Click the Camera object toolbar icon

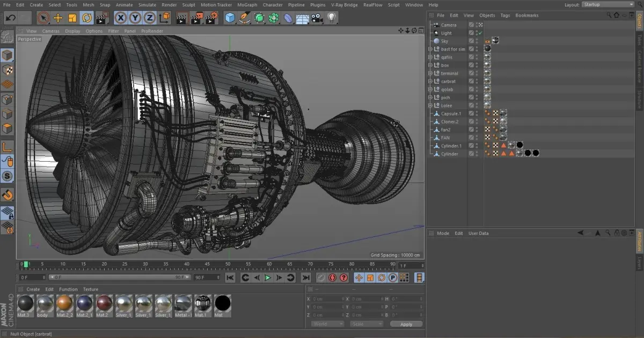coord(317,18)
